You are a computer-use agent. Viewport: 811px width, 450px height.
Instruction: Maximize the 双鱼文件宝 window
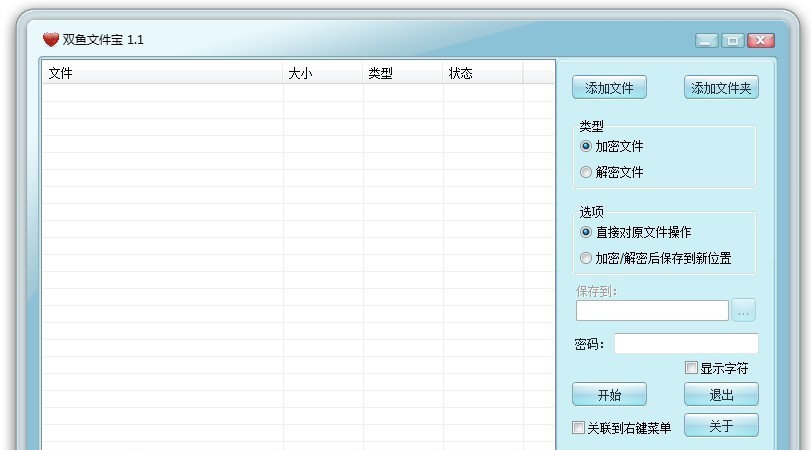tap(732, 40)
